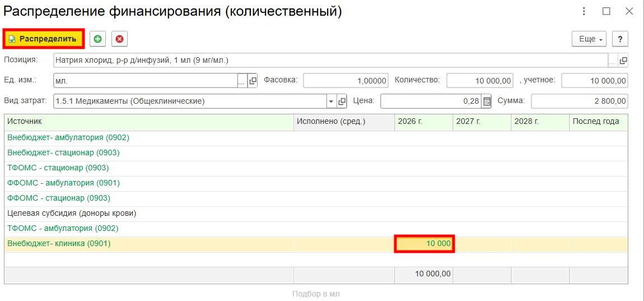Click the Фасовка value field

(346, 81)
